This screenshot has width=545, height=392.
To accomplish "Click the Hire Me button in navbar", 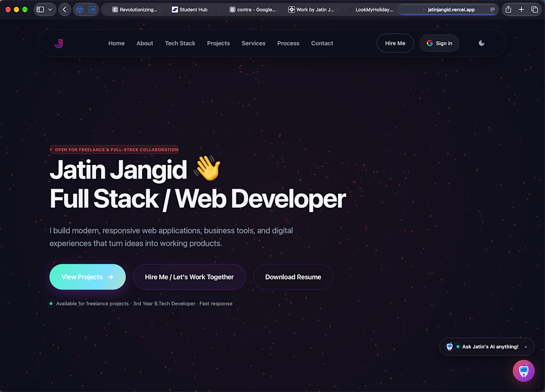I will [395, 43].
